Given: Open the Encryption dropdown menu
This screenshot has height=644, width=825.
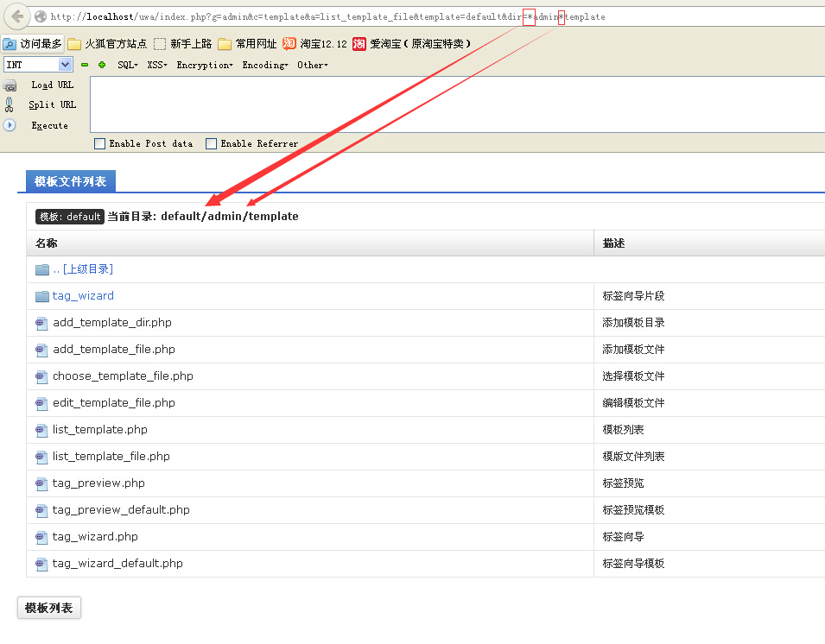Looking at the screenshot, I should click(205, 66).
